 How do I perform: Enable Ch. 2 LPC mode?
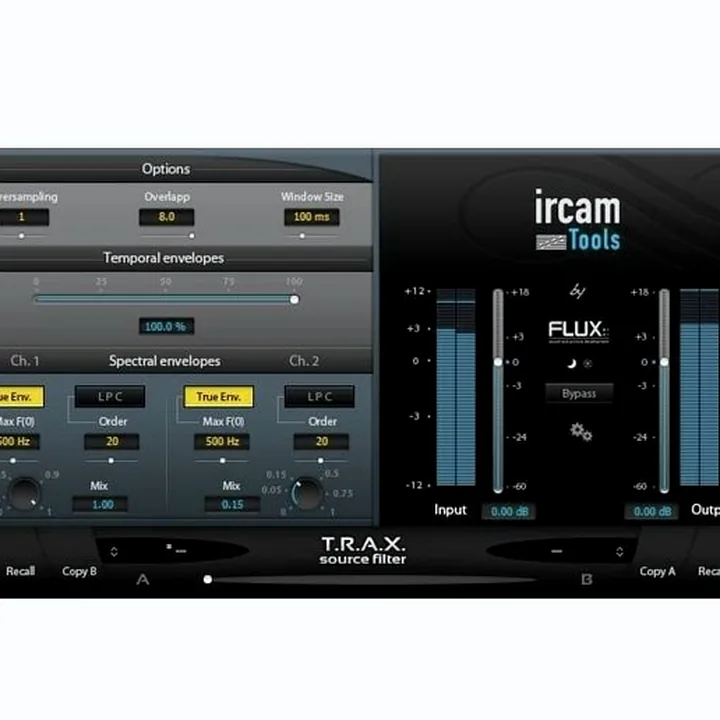pyautogui.click(x=319, y=396)
